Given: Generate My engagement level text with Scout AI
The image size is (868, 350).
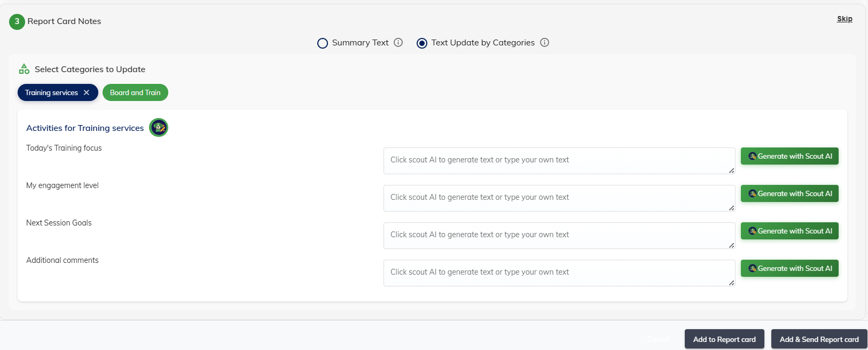Looking at the screenshot, I should tap(789, 193).
